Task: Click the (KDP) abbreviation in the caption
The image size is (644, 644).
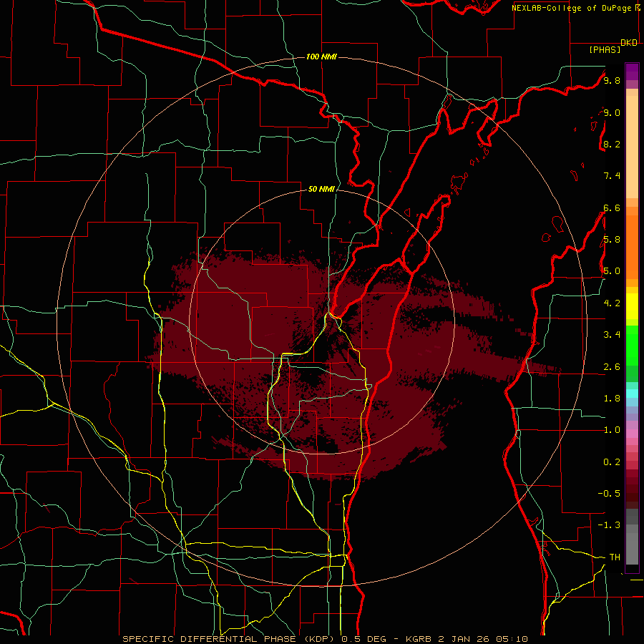Action: 320,639
